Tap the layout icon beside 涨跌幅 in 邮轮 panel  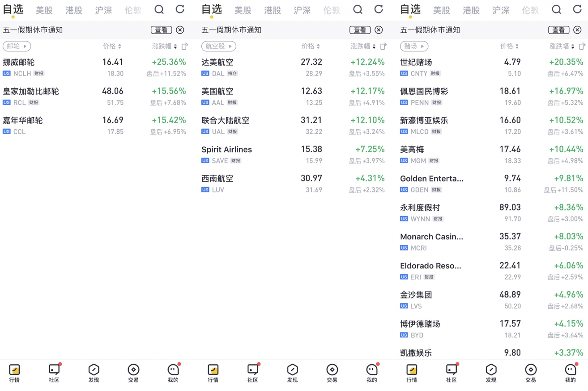[184, 46]
